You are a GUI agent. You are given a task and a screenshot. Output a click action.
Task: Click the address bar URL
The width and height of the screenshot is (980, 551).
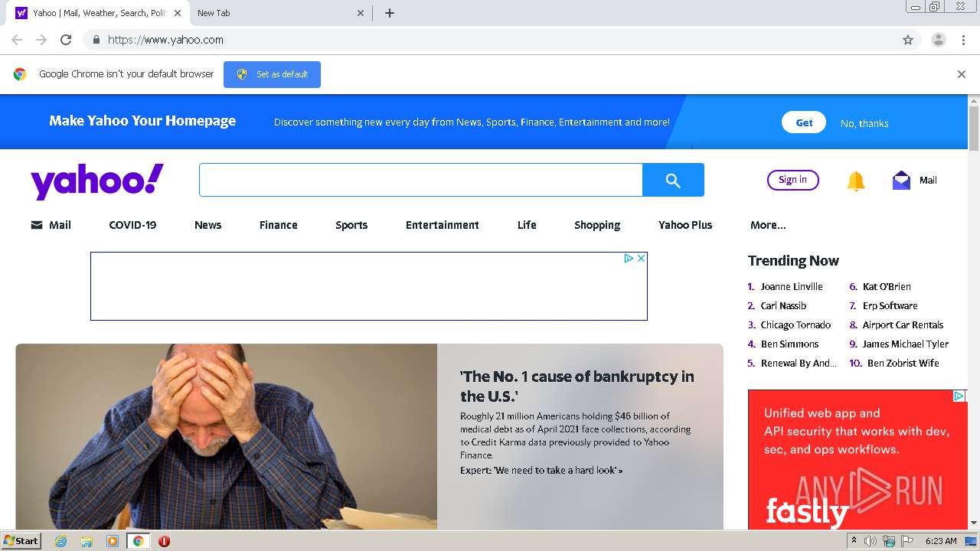pyautogui.click(x=165, y=40)
